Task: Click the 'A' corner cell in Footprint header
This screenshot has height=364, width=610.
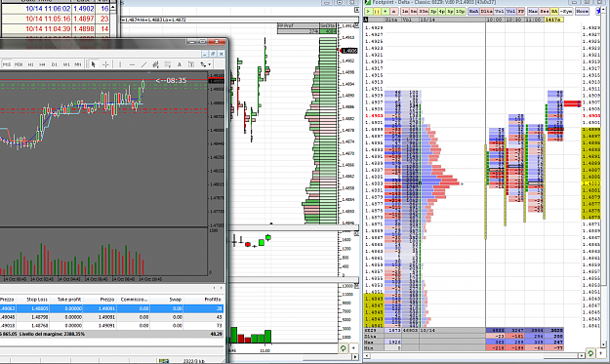Action: coord(366,20)
